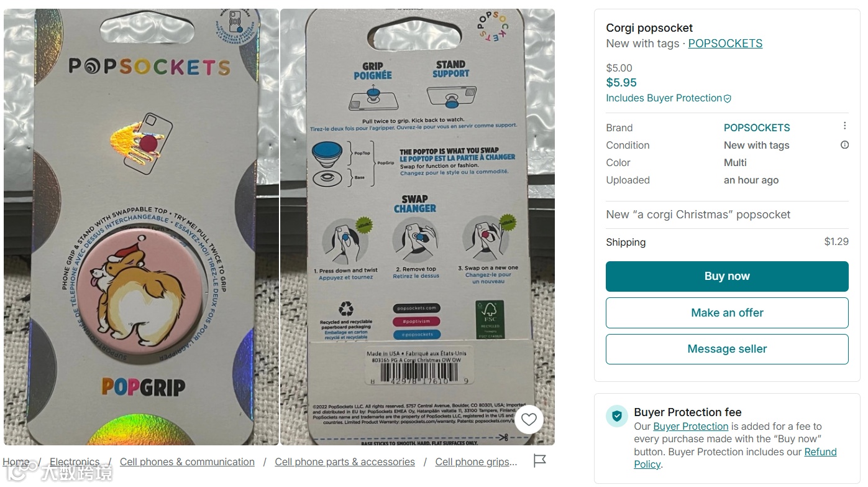Open Cell phones & communication breadcrumb

187,462
